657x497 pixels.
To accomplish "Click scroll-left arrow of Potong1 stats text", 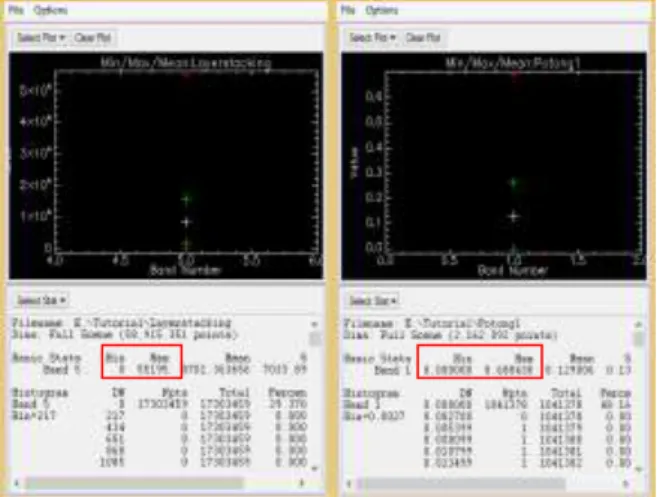I will tap(349, 484).
